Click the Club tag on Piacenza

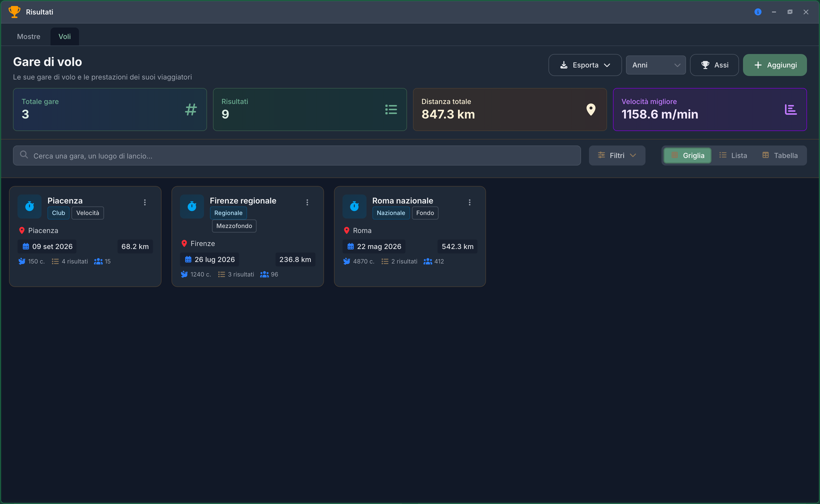coord(58,213)
